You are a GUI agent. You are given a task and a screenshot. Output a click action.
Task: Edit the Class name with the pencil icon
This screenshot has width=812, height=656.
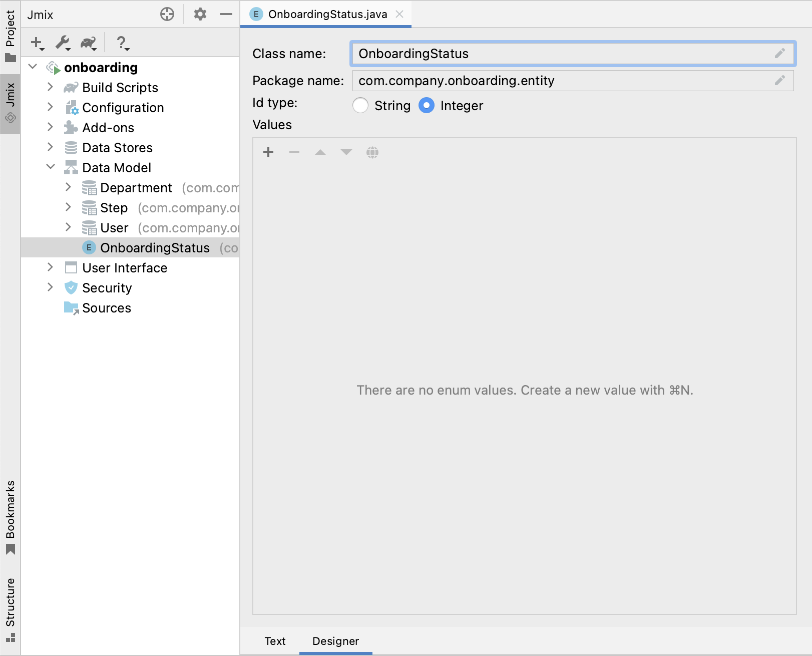pyautogui.click(x=779, y=54)
